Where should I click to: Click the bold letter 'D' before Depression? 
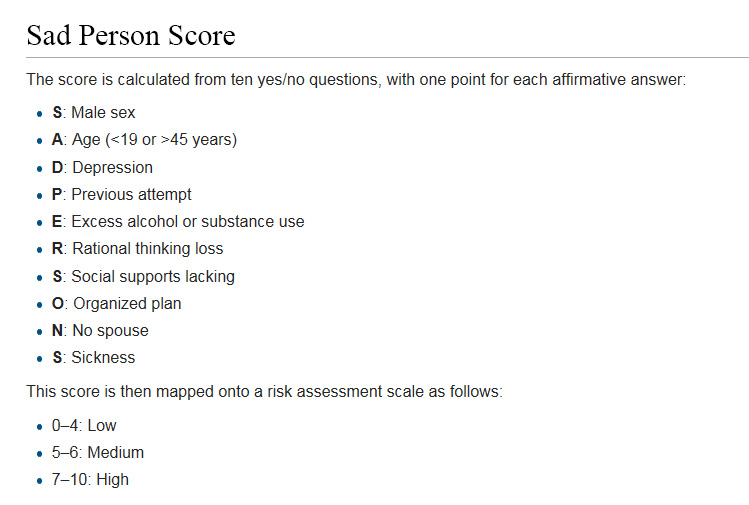click(57, 167)
